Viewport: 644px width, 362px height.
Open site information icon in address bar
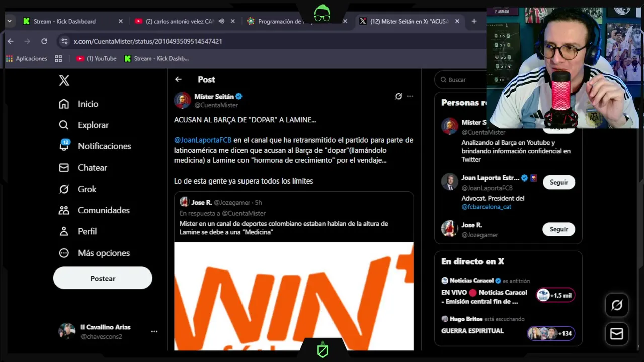[64, 41]
